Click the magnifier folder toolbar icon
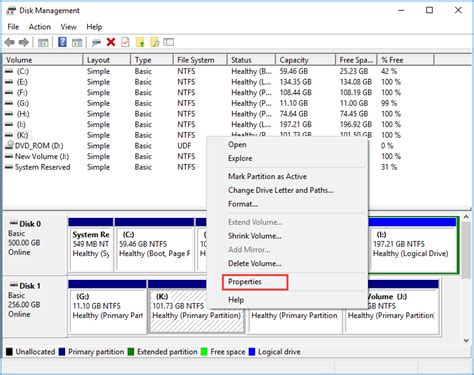The height and width of the screenshot is (375, 474). coord(154,42)
